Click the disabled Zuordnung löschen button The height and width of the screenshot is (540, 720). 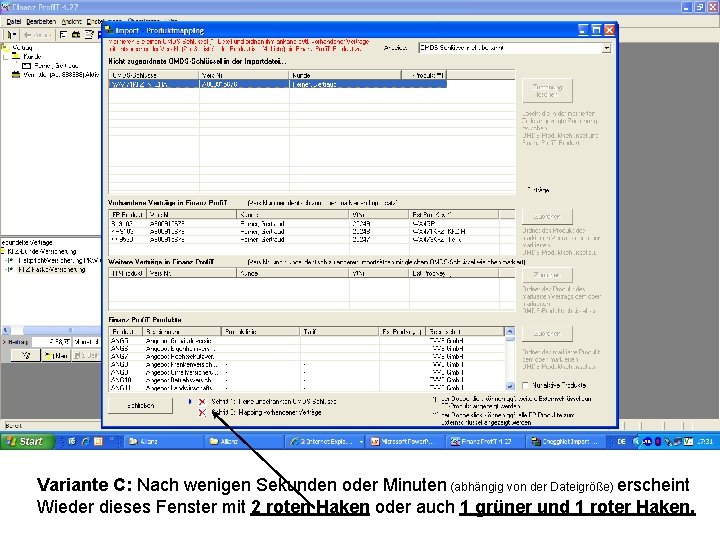547,90
